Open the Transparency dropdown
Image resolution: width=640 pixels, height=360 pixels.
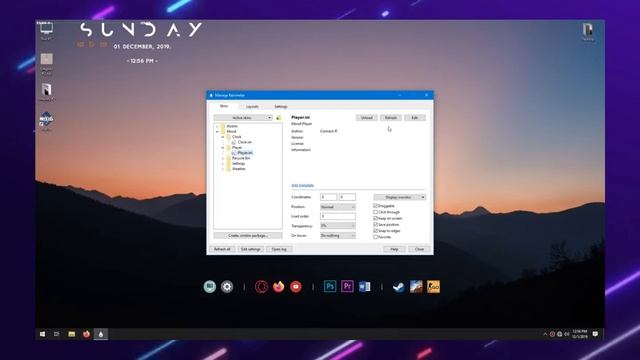point(338,226)
